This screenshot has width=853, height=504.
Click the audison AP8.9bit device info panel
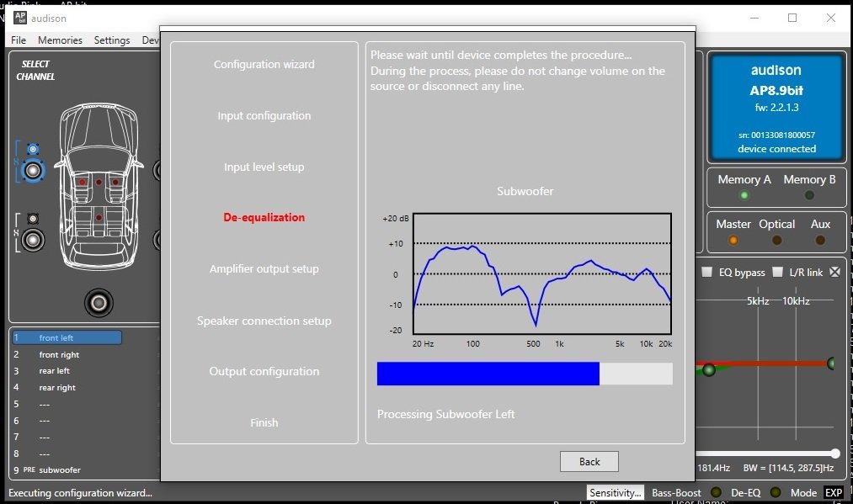[776, 107]
